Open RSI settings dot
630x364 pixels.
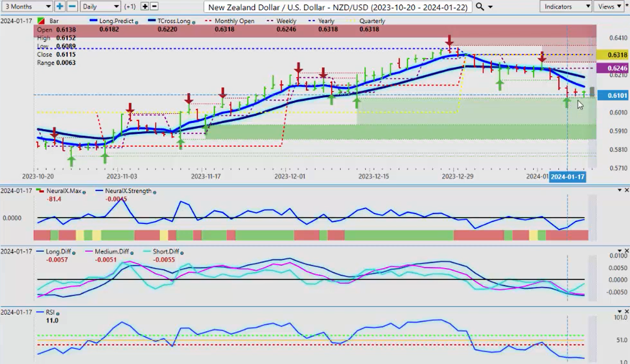pos(58,313)
